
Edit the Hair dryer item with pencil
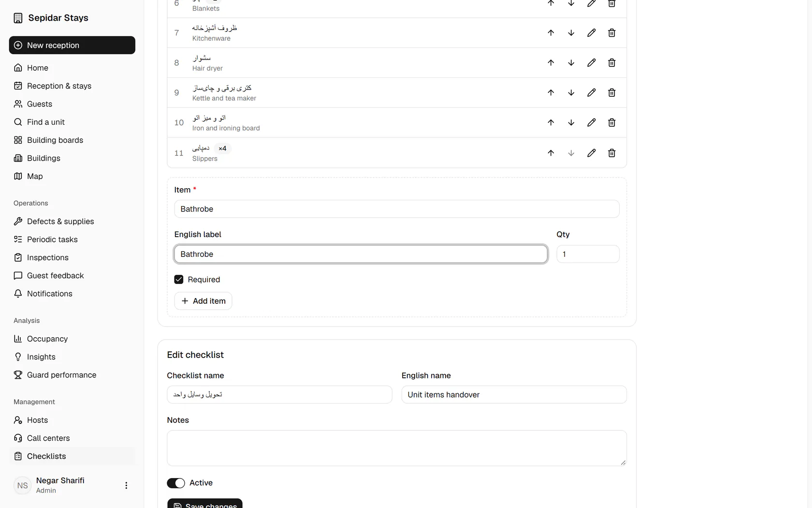tap(591, 63)
